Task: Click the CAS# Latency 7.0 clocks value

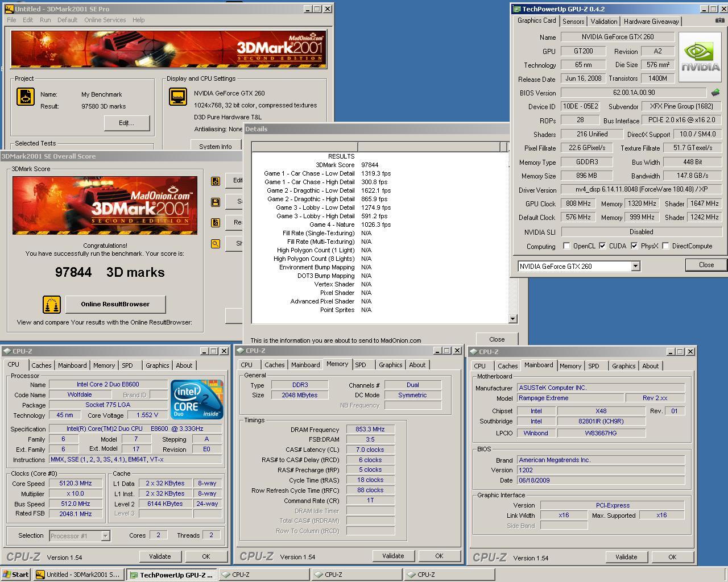Action: [x=371, y=450]
